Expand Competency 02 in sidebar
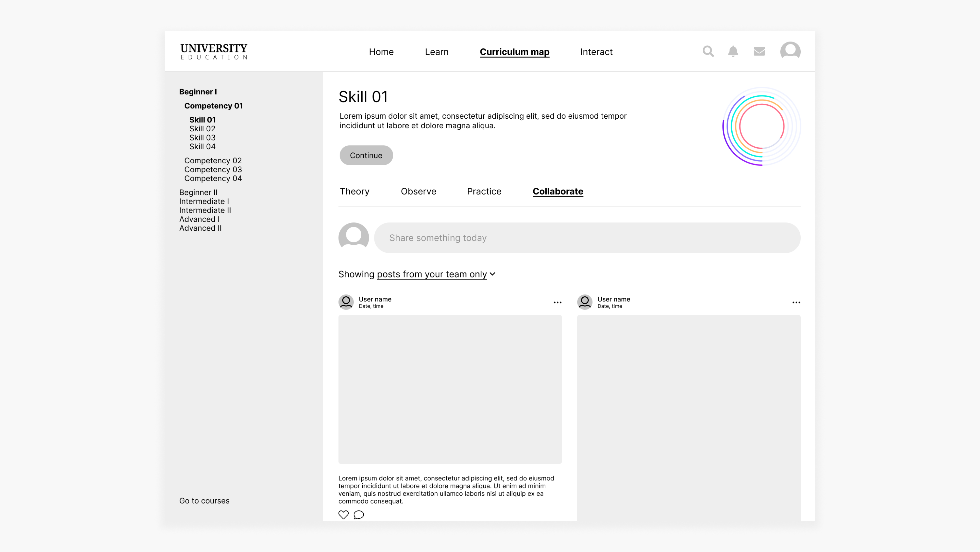The width and height of the screenshot is (980, 552). pyautogui.click(x=213, y=161)
